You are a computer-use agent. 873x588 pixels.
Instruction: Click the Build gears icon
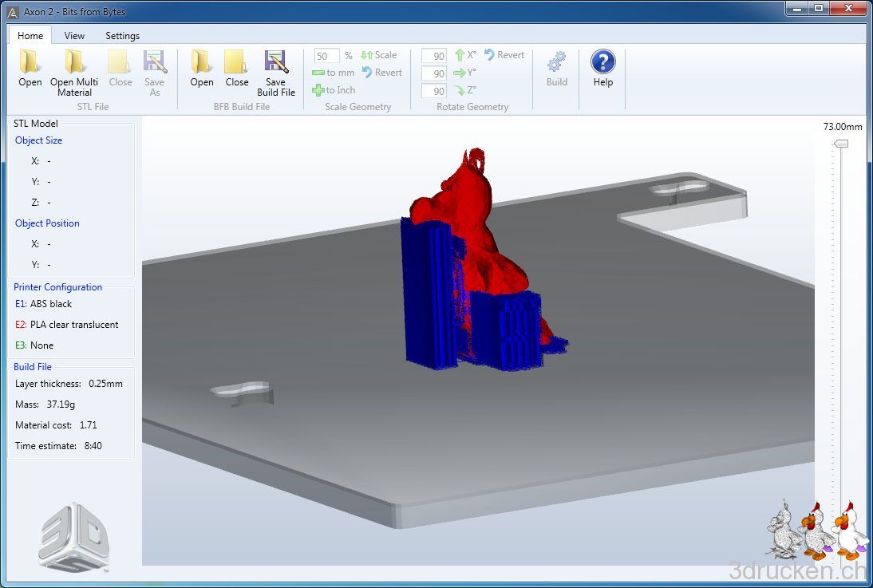click(557, 61)
